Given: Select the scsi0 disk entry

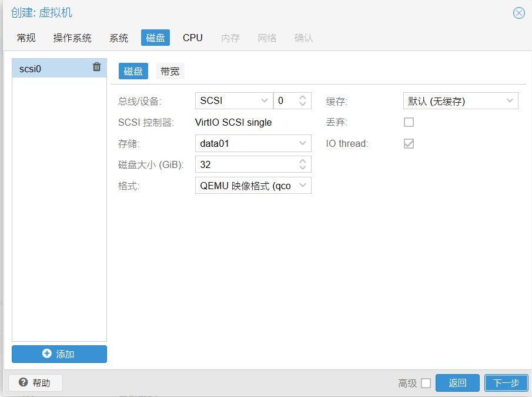Looking at the screenshot, I should [59, 68].
